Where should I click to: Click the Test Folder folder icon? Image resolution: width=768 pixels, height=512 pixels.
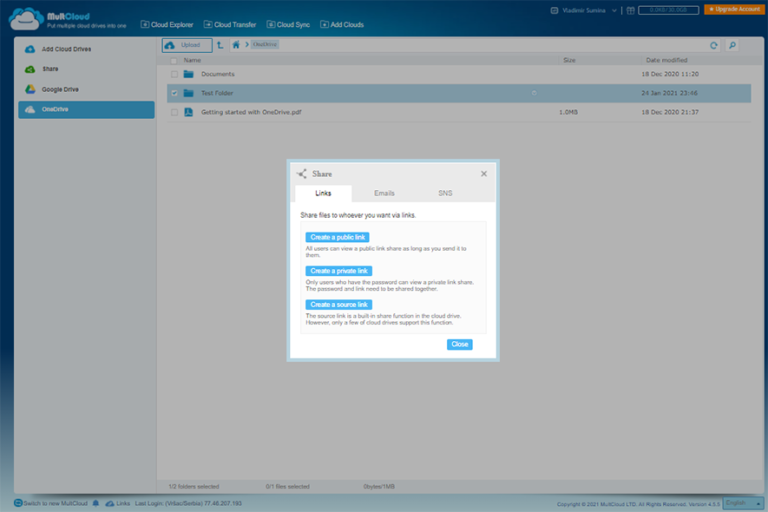point(189,93)
